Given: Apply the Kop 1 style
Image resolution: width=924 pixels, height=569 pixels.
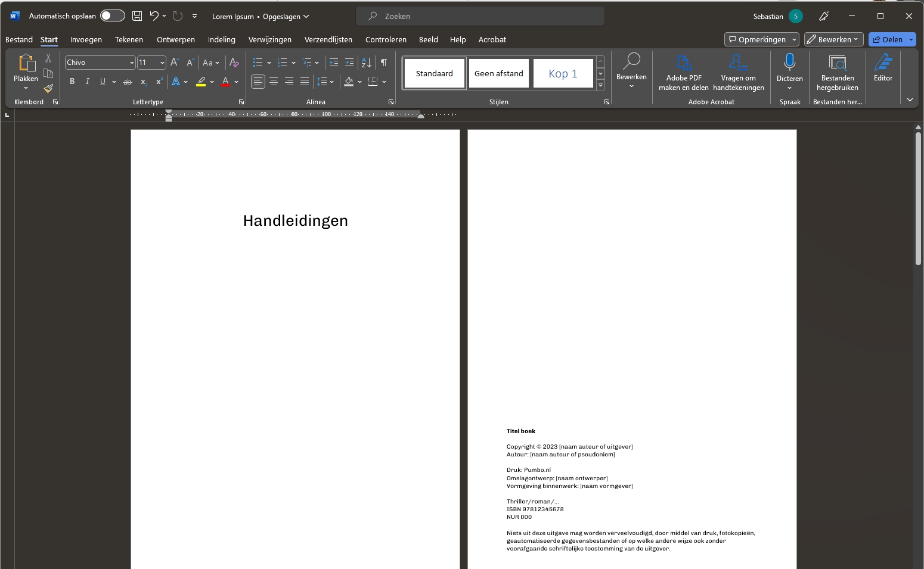Looking at the screenshot, I should [x=563, y=73].
